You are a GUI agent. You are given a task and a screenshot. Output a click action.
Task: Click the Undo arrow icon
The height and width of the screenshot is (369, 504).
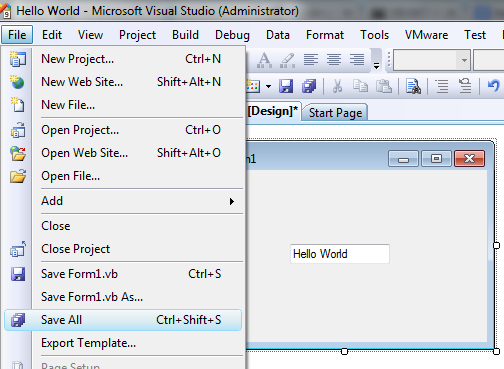pos(494,86)
